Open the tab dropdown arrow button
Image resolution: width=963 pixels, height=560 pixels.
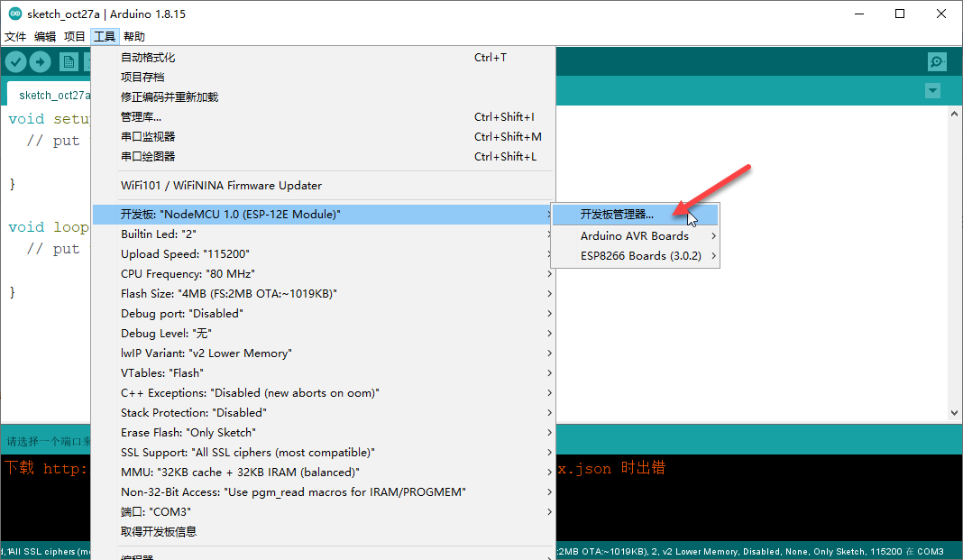pyautogui.click(x=933, y=91)
